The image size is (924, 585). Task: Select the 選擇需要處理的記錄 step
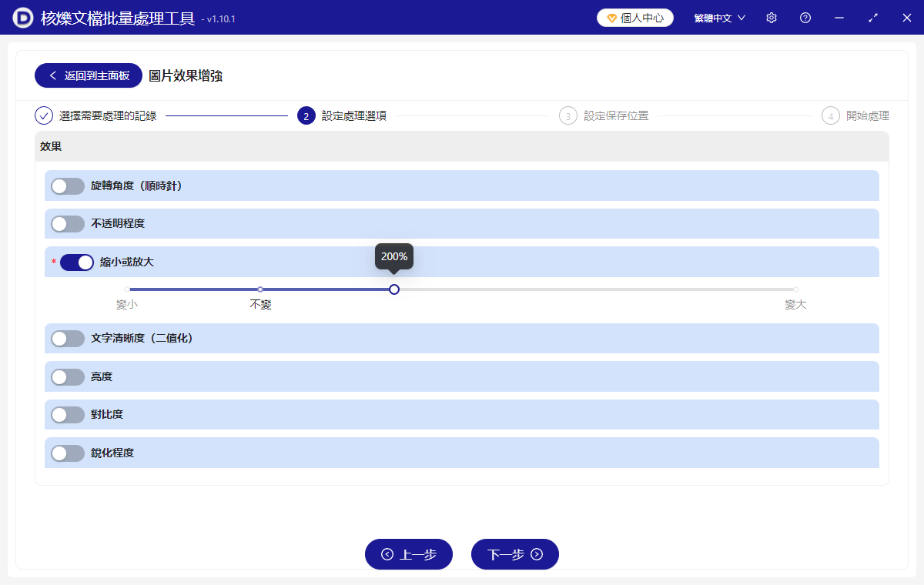[108, 115]
